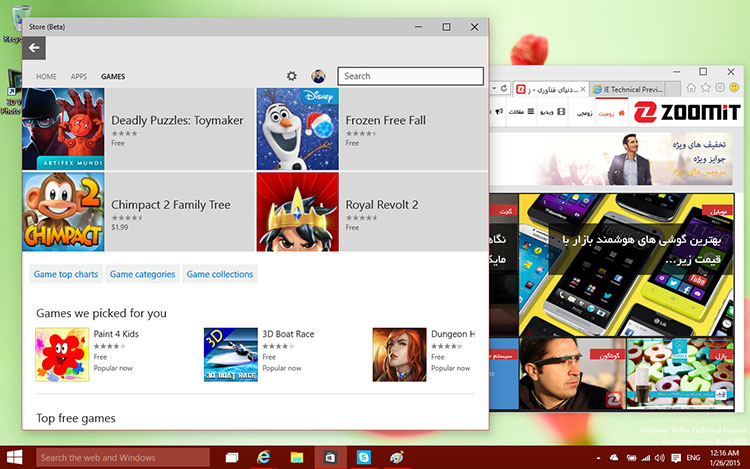Click the back arrow in Store
This screenshot has width=750, height=469.
tap(34, 47)
